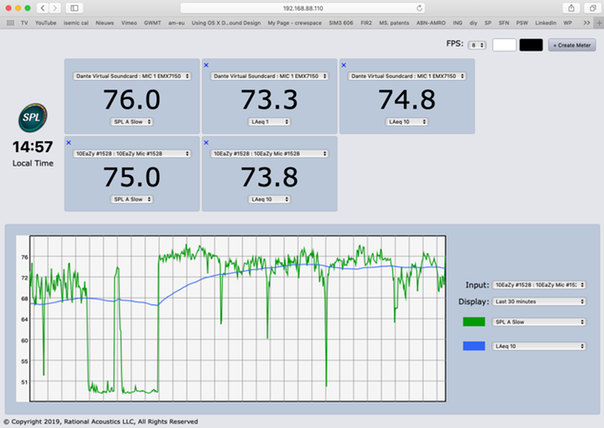Image resolution: width=604 pixels, height=428 pixels.
Task: Remove the 75.0 SPL A Slow meter
Action: point(69,143)
